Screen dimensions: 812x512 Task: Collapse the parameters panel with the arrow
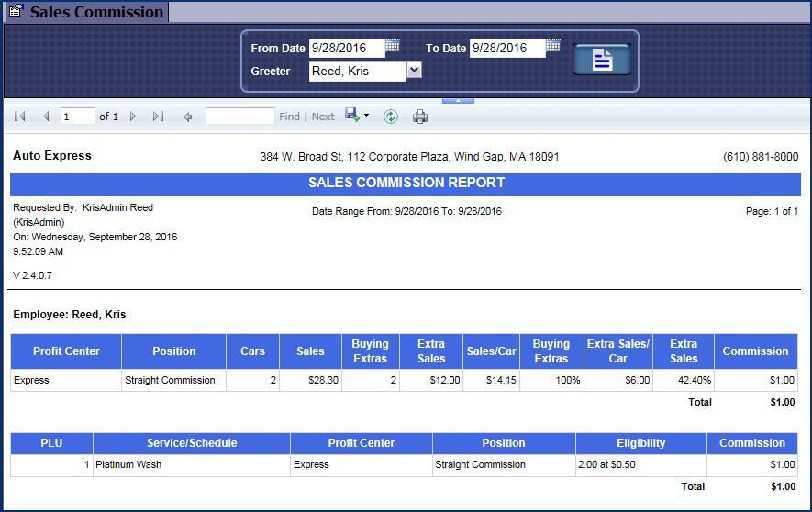coord(458,100)
